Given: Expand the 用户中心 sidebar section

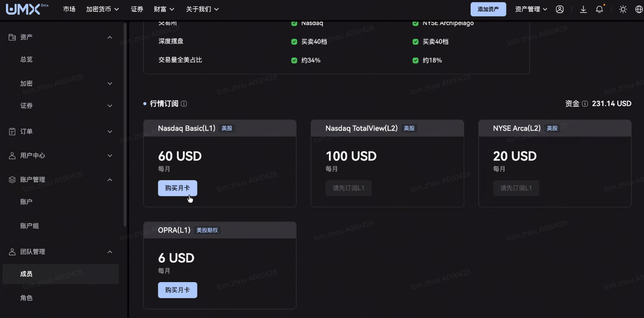Looking at the screenshot, I should 110,156.
